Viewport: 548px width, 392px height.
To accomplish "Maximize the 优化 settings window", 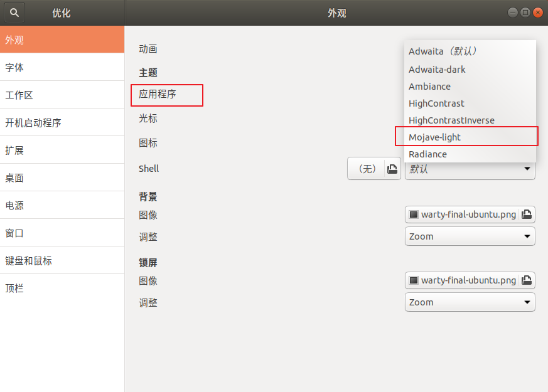I will 525,13.
